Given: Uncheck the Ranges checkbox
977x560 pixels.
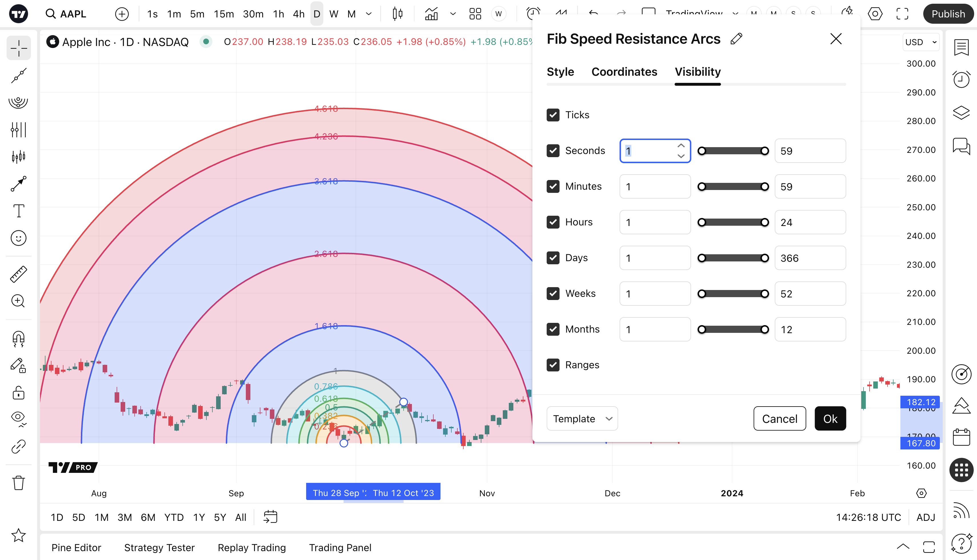Looking at the screenshot, I should [x=553, y=365].
